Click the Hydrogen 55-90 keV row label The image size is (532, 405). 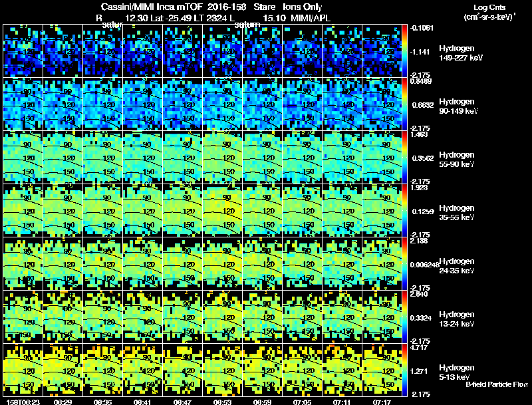point(457,160)
